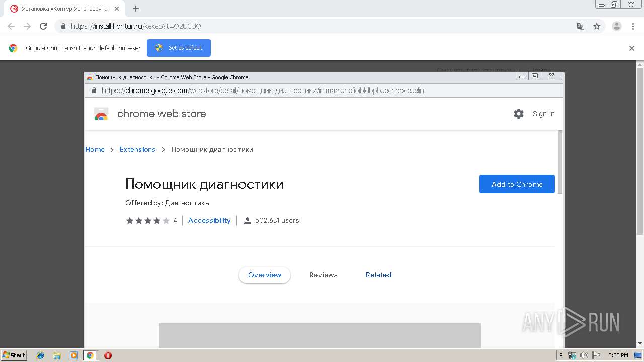Click the translate page icon in address bar
644x362 pixels.
(581, 26)
